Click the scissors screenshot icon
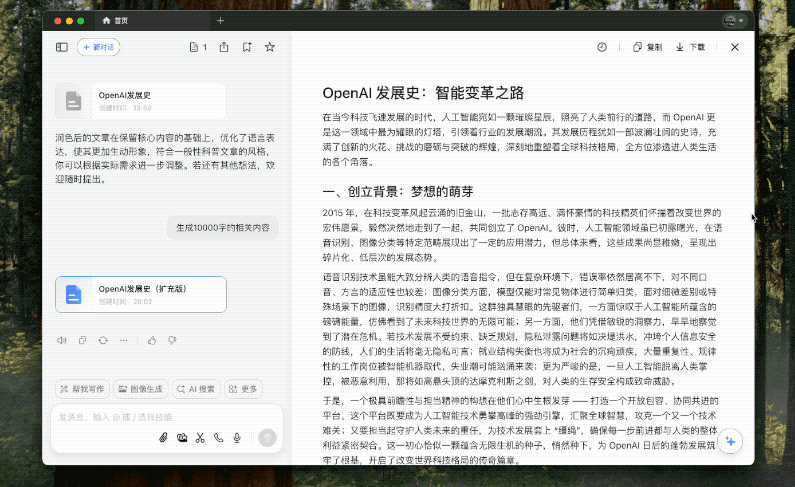 (x=200, y=437)
